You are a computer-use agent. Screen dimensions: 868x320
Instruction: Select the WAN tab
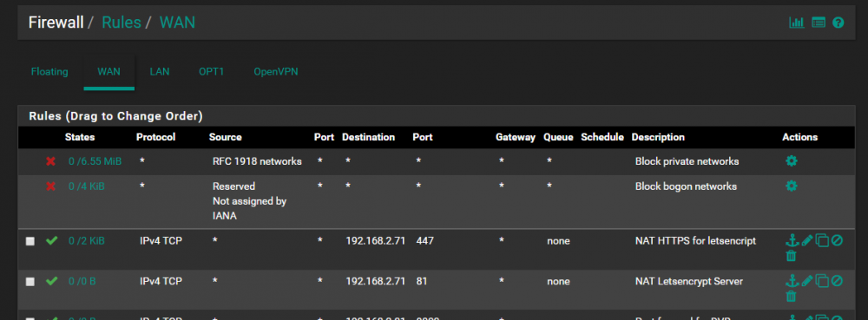point(108,72)
